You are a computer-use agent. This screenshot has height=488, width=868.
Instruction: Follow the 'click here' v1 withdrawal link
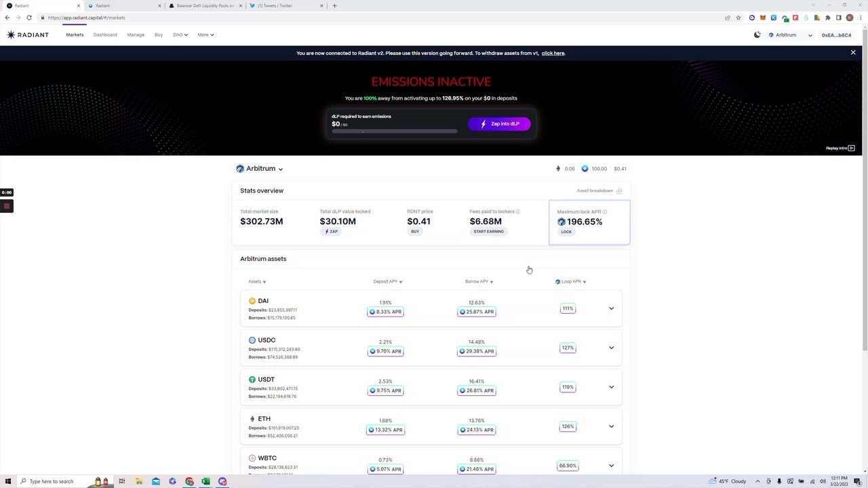pos(553,53)
